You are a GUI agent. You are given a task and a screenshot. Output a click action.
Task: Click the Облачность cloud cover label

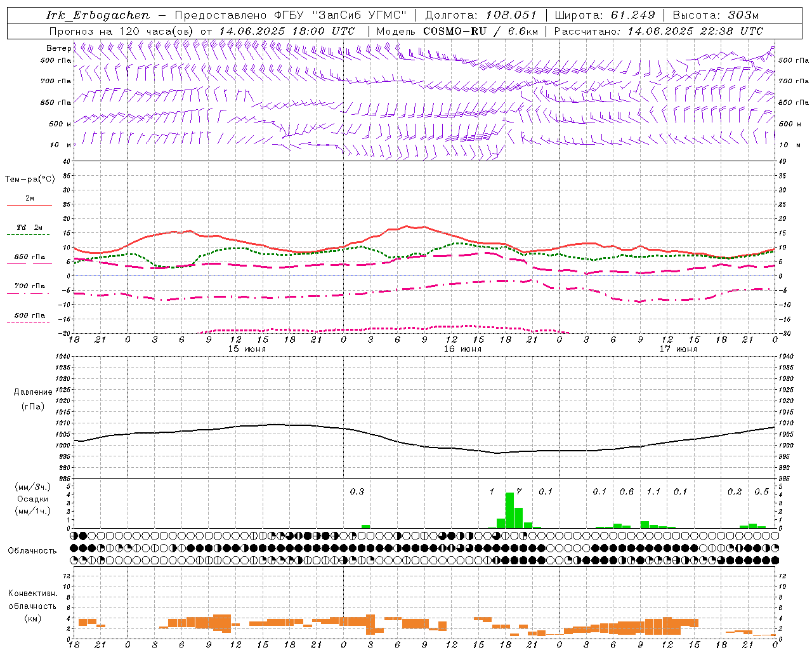pos(32,550)
